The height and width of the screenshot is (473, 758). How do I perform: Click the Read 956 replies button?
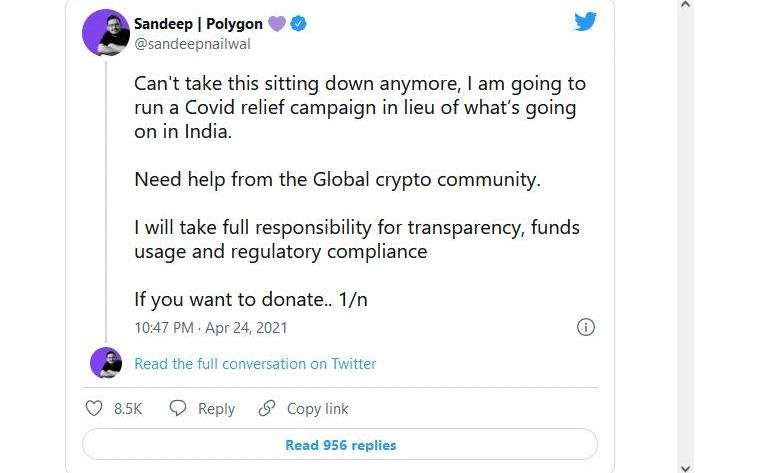pos(340,445)
